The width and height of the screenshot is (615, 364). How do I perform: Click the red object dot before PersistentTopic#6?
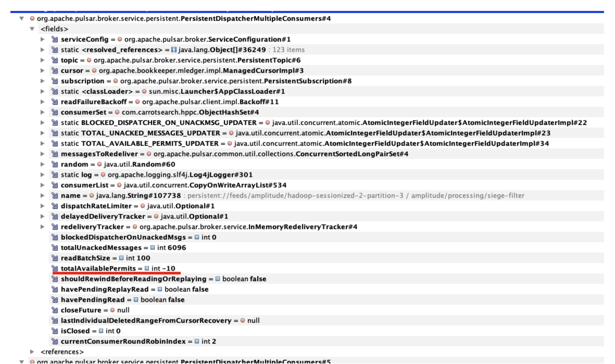[89, 60]
